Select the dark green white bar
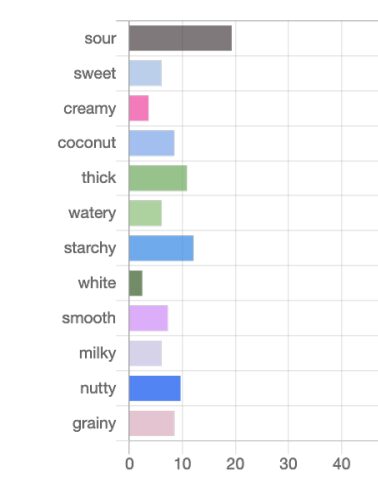The height and width of the screenshot is (499, 378). pyautogui.click(x=136, y=283)
